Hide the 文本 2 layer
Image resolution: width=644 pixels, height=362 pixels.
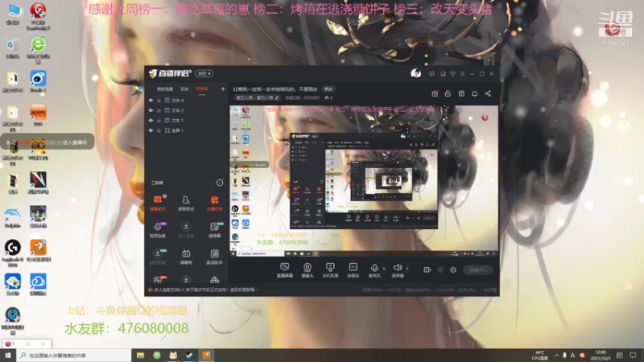click(151, 110)
